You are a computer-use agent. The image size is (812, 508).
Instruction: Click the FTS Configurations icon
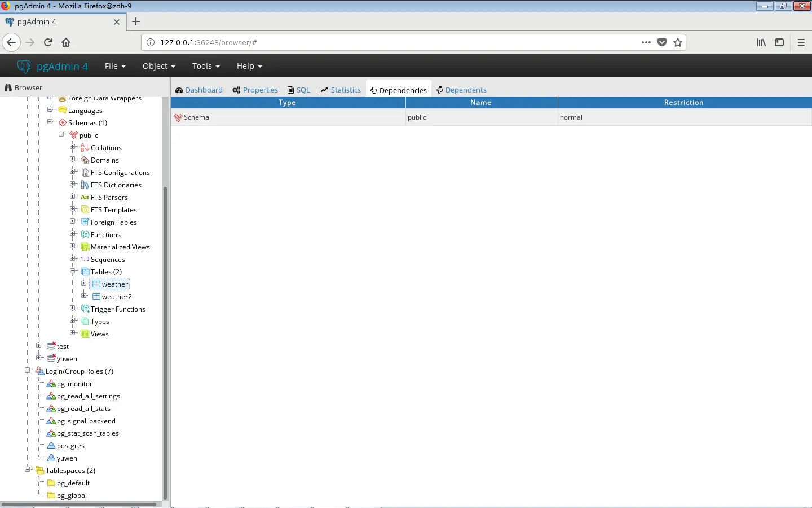(x=85, y=172)
